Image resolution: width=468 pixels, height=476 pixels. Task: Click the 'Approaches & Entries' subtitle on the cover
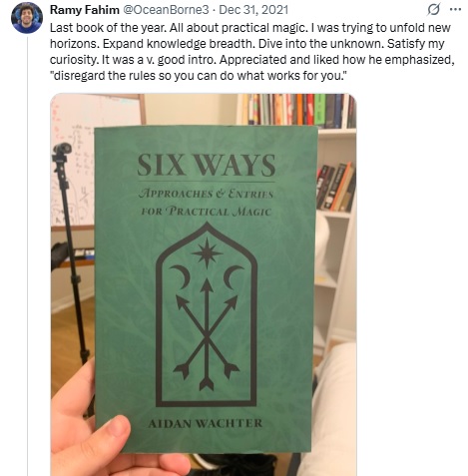pyautogui.click(x=206, y=194)
